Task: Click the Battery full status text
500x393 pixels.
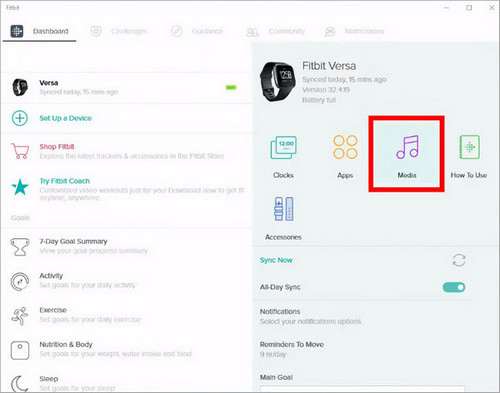Action: click(x=319, y=100)
